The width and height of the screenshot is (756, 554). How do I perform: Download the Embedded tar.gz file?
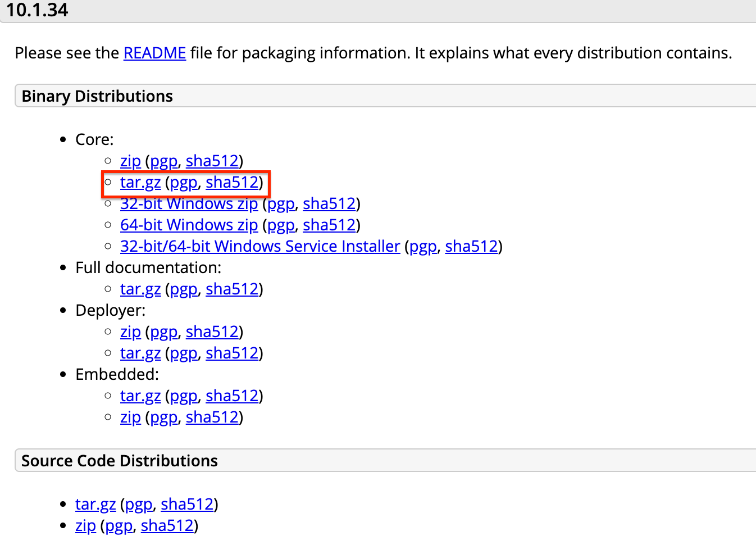[140, 396]
